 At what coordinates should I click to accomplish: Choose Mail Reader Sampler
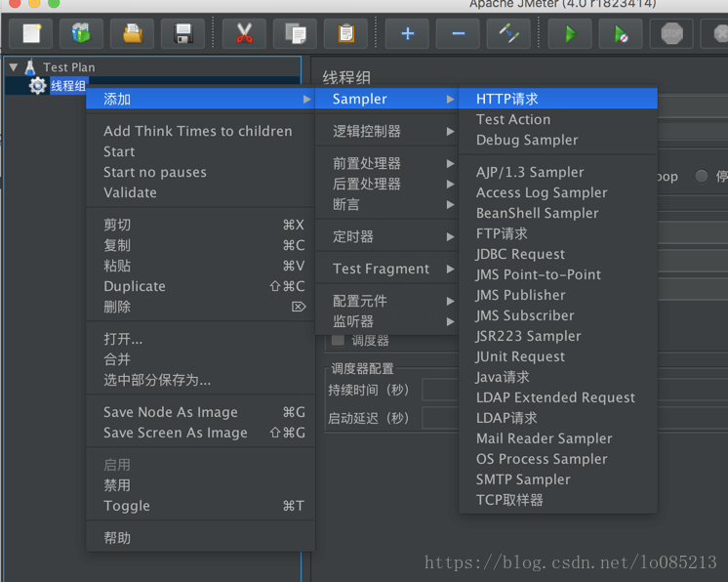click(x=558, y=438)
